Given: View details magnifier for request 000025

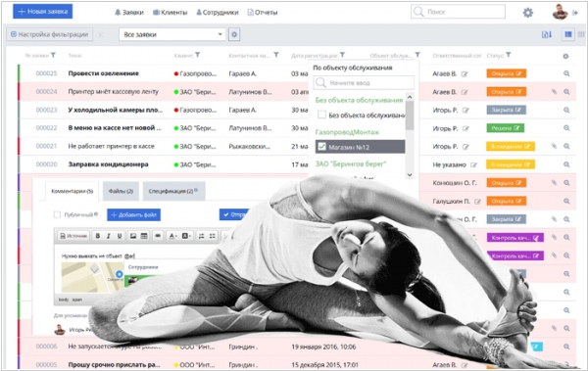Looking at the screenshot, I should click(566, 73).
